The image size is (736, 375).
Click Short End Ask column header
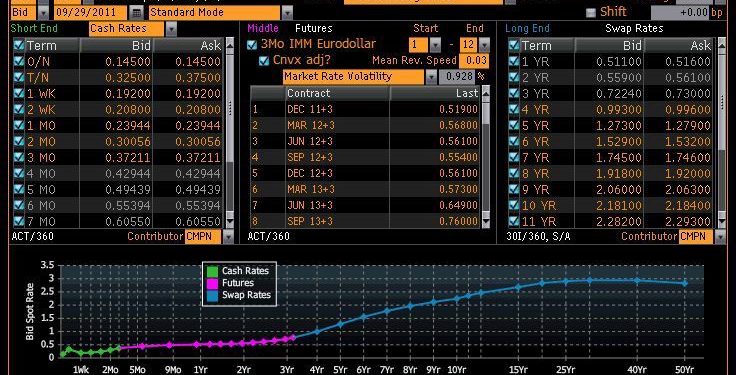click(189, 46)
